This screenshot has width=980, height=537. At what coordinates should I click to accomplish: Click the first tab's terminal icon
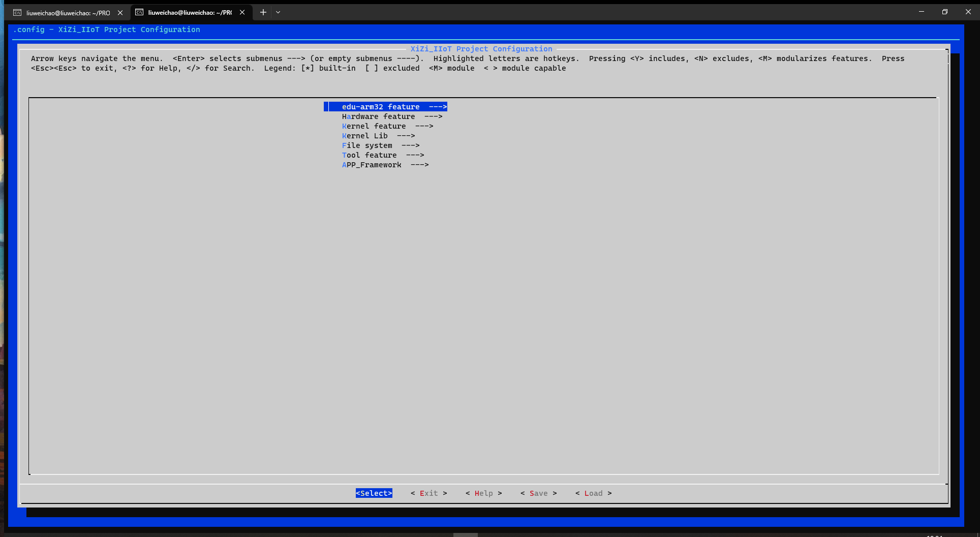(x=17, y=13)
